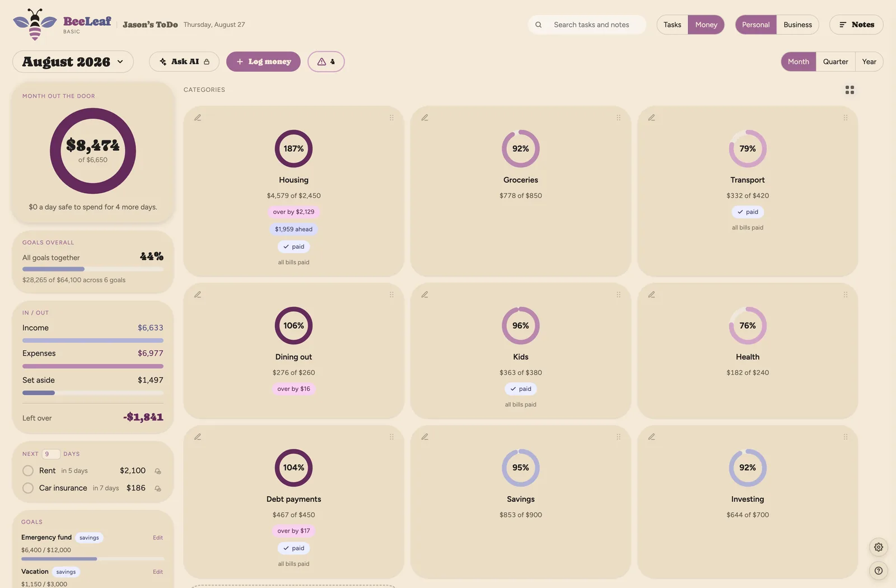Mark Car insurance bill as paid
896x588 pixels.
coord(28,488)
